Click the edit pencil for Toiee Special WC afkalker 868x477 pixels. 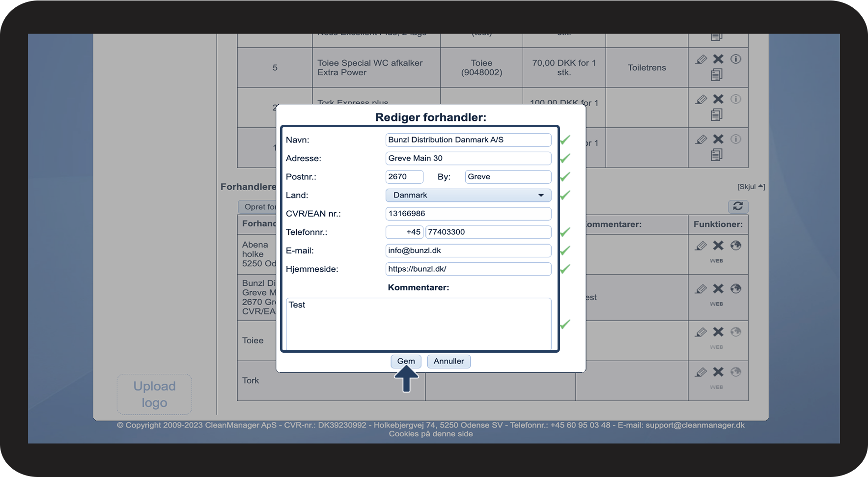701,59
